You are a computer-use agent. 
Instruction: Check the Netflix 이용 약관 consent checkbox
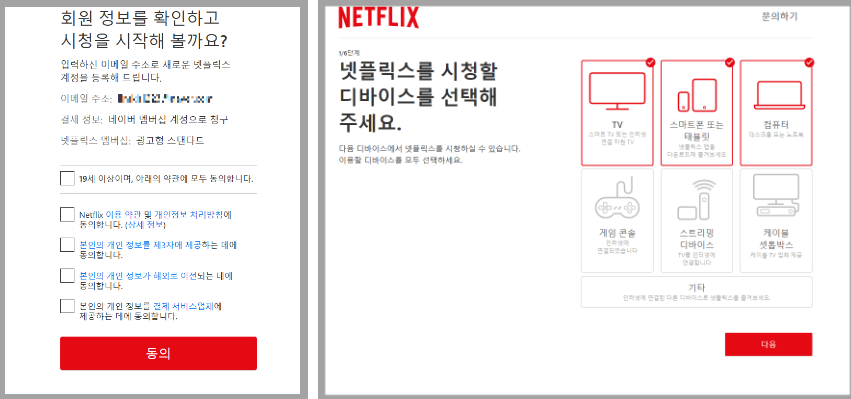(x=67, y=214)
